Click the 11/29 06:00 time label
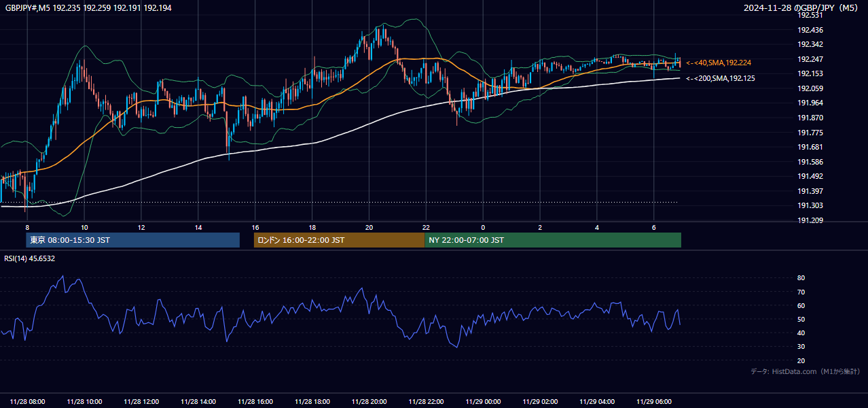868x408 pixels. (x=655, y=402)
